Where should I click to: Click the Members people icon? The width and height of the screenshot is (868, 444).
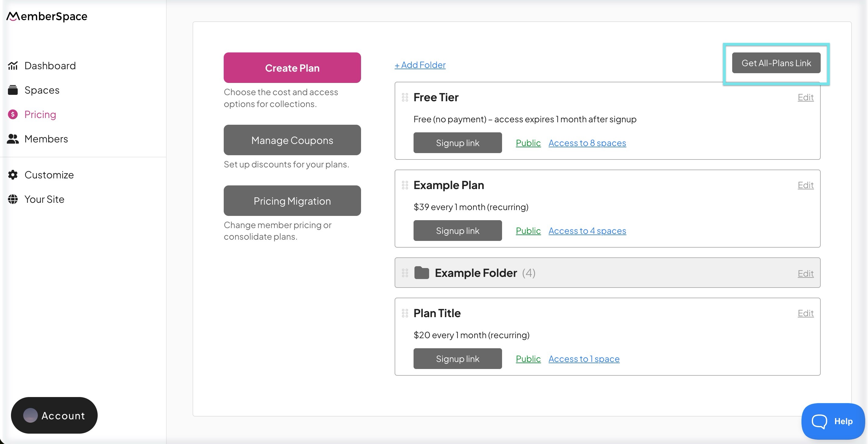coord(13,139)
